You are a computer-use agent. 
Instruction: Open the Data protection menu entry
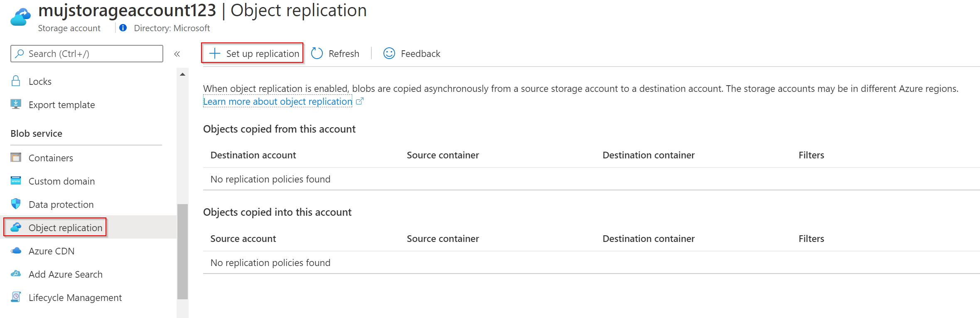coord(61,205)
